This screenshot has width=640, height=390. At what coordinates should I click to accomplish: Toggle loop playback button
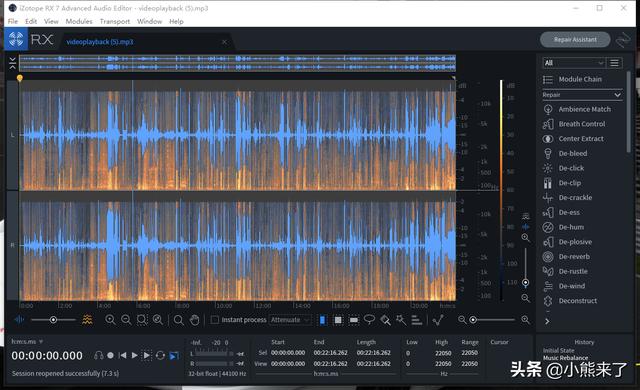pos(160,355)
